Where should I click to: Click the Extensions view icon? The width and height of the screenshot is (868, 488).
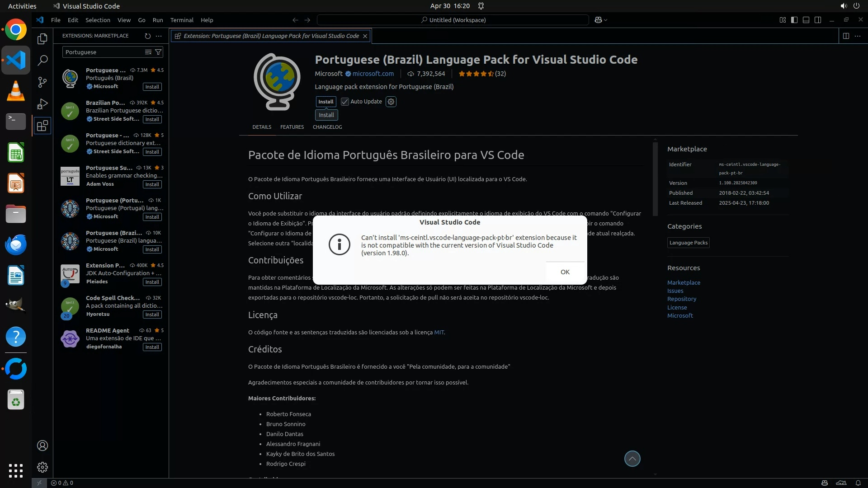click(42, 126)
